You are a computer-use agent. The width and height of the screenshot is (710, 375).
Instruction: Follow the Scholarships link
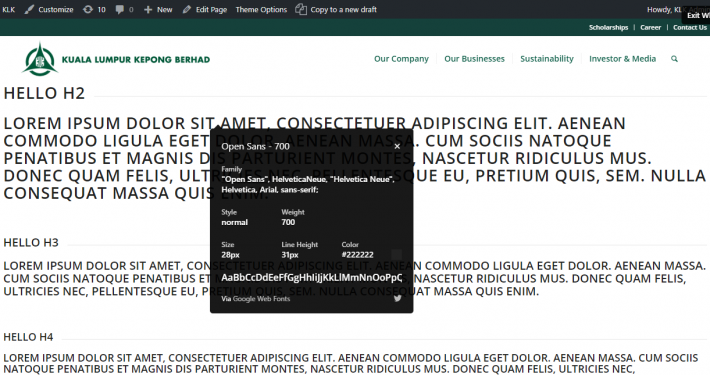point(608,28)
